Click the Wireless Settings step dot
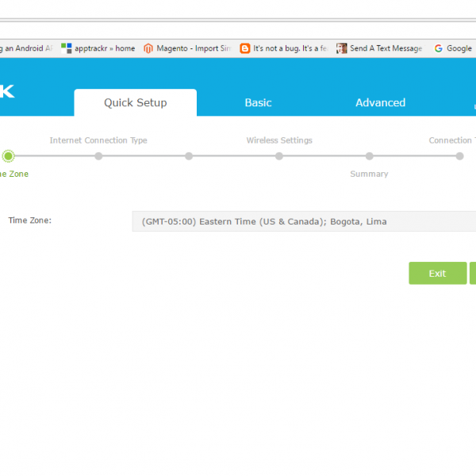Image resolution: width=476 pixels, height=476 pixels. 279,156
